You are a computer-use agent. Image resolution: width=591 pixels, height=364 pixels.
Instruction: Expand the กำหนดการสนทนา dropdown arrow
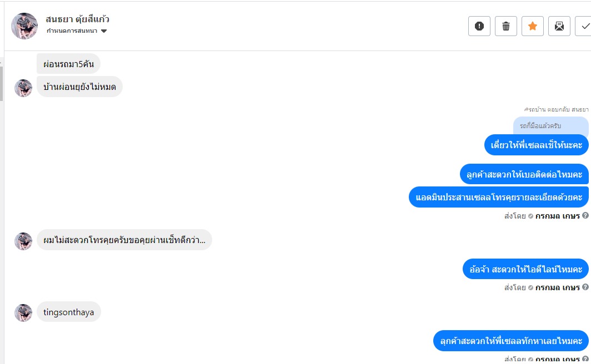(104, 31)
